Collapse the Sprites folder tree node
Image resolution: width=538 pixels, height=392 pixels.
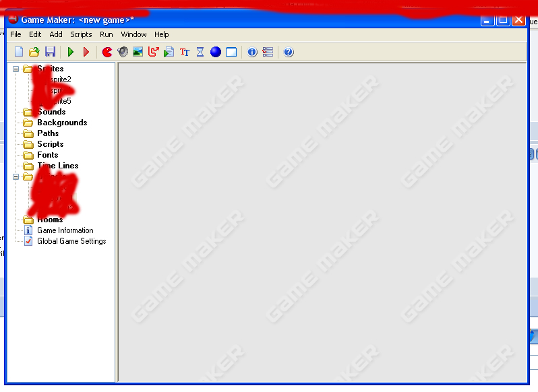(x=16, y=69)
